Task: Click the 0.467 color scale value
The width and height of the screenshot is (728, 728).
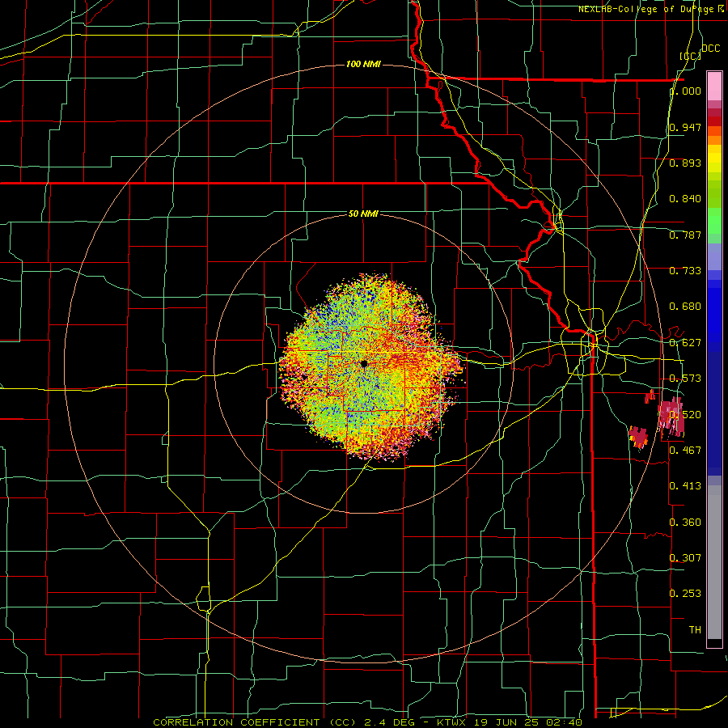Action: [685, 450]
